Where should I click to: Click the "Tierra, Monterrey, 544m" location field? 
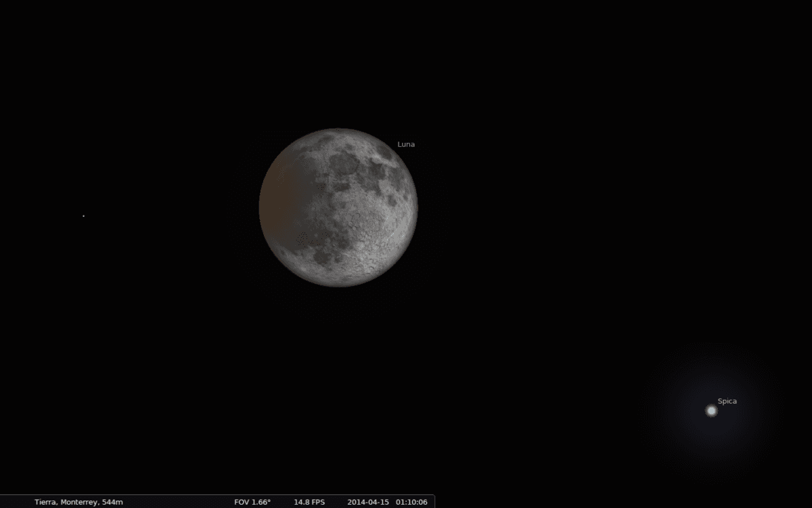78,503
